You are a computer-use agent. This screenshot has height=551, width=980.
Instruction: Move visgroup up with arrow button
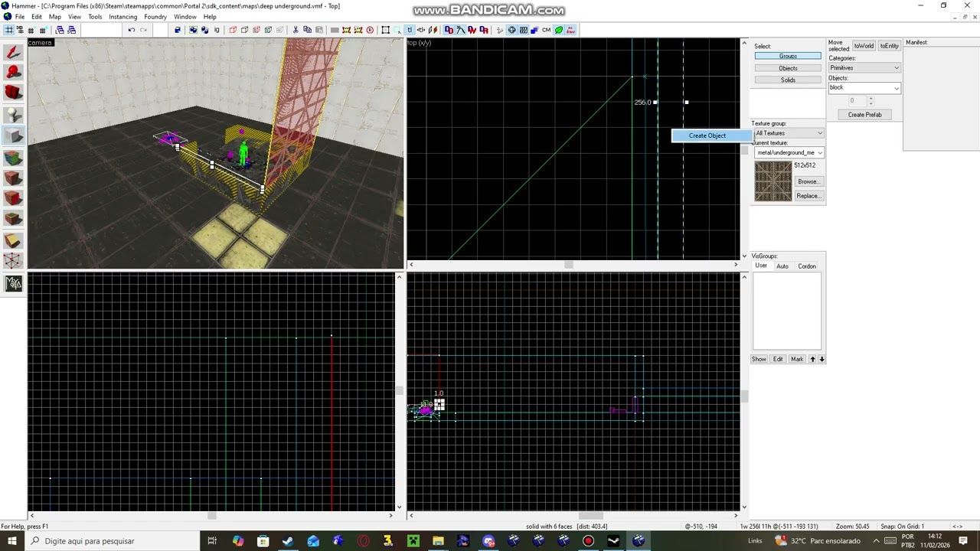coord(813,359)
